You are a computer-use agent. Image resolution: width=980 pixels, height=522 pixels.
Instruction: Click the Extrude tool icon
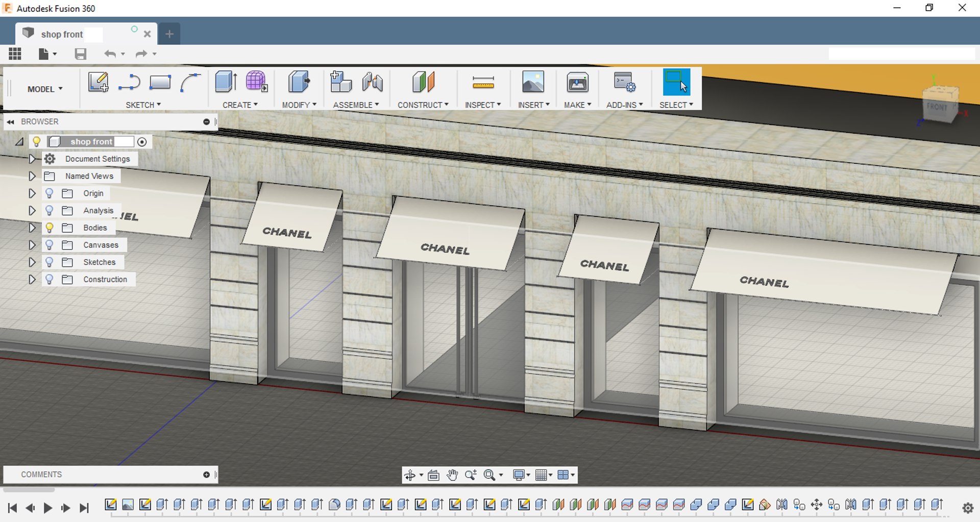tap(226, 82)
